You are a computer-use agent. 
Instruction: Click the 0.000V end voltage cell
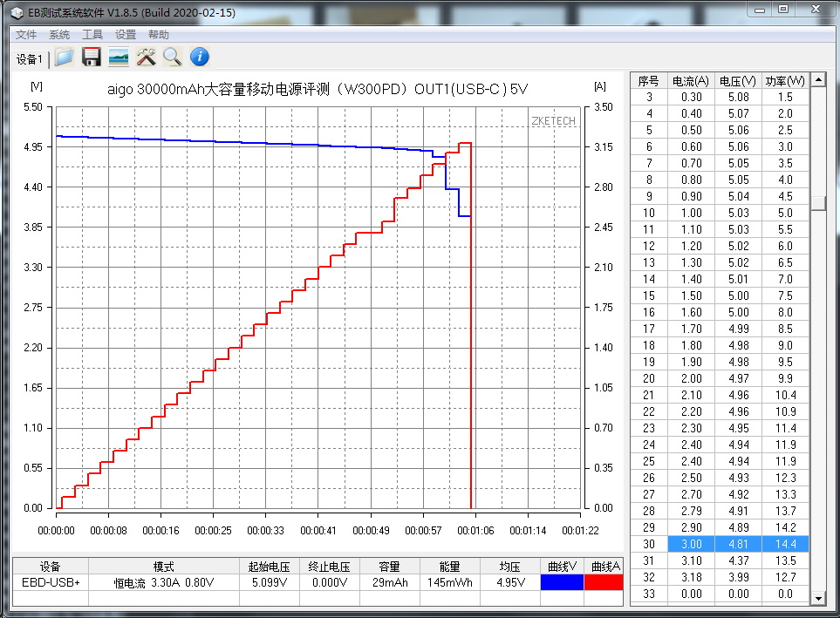pyautogui.click(x=330, y=582)
